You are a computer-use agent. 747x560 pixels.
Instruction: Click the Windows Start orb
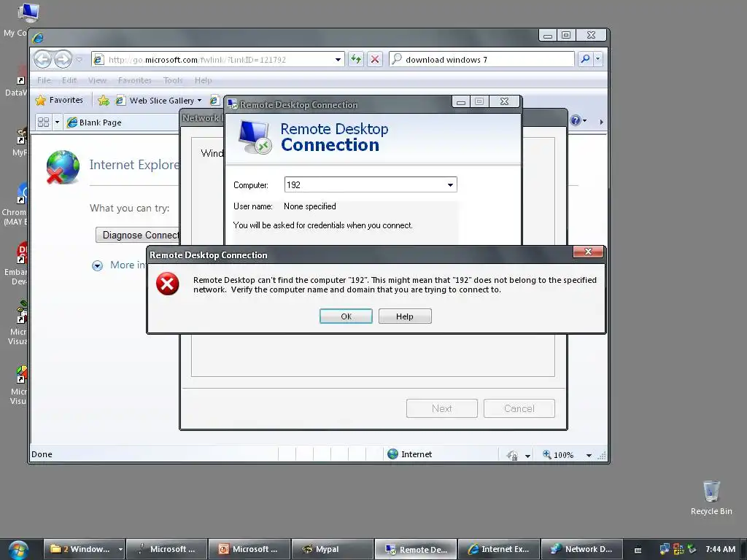[18, 549]
